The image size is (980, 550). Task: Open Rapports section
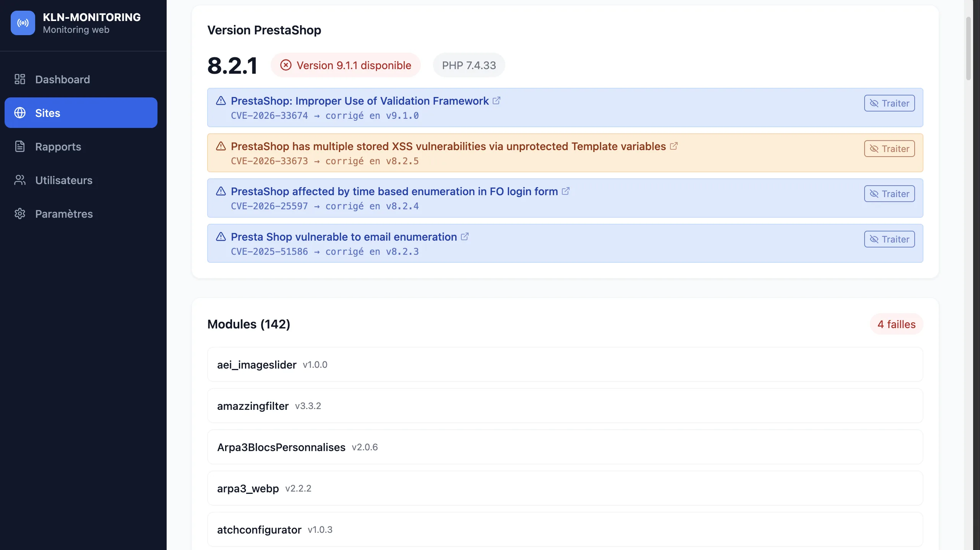pyautogui.click(x=81, y=146)
